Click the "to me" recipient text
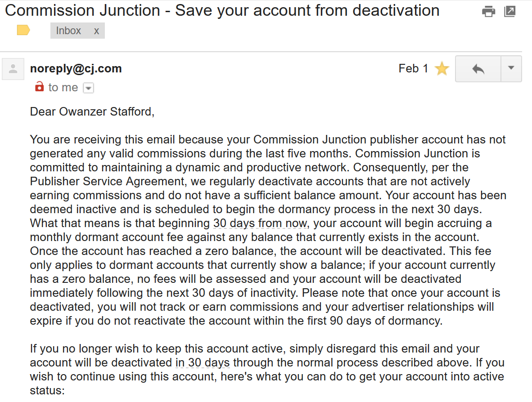Viewport: 532px width, 402px height. pos(63,88)
